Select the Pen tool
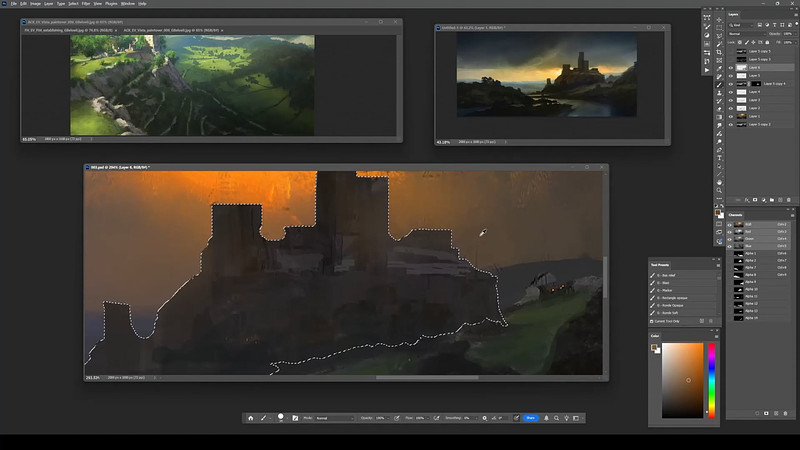The height and width of the screenshot is (450, 800). pos(719,150)
